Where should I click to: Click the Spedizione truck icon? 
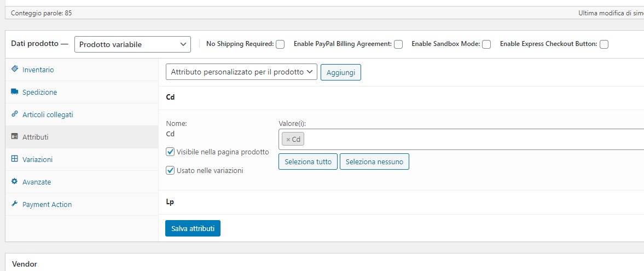point(15,92)
